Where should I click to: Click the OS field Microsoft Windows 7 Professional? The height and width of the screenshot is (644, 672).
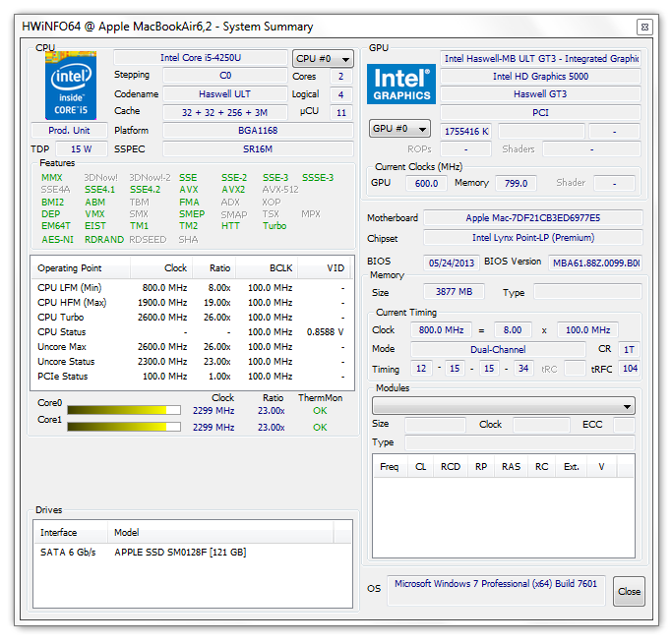tap(496, 591)
